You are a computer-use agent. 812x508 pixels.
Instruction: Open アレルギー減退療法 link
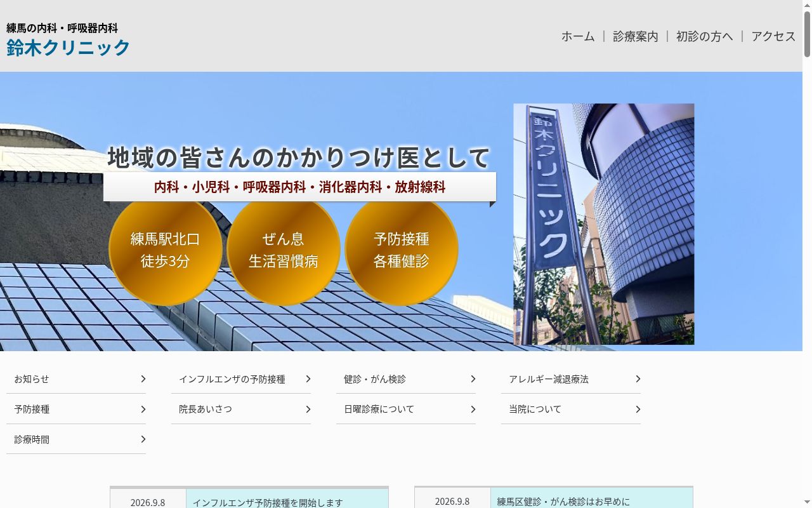(x=571, y=379)
